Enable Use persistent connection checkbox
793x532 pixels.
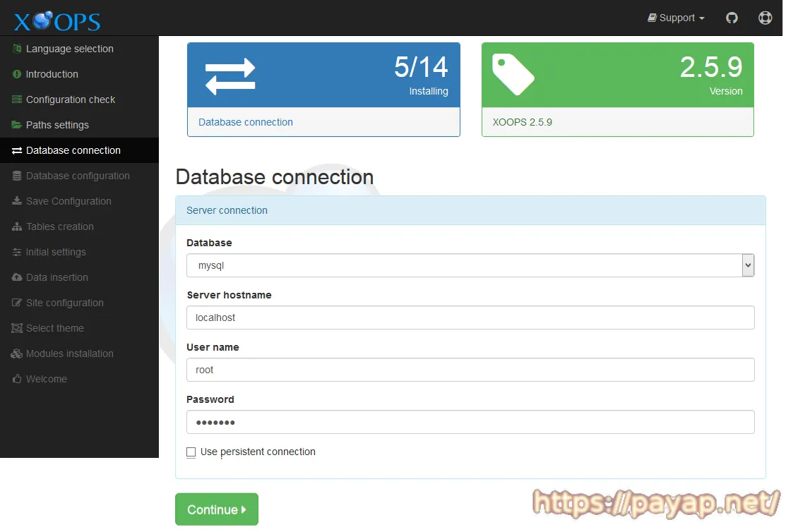coord(191,452)
